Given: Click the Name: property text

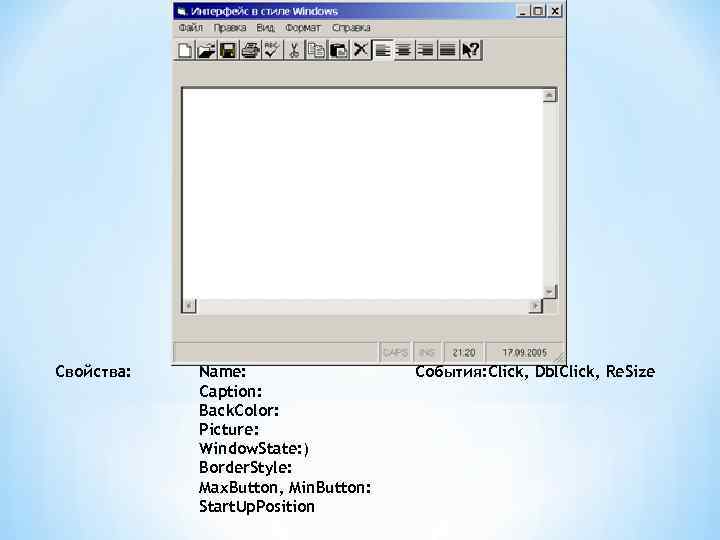Looking at the screenshot, I should (x=222, y=371).
